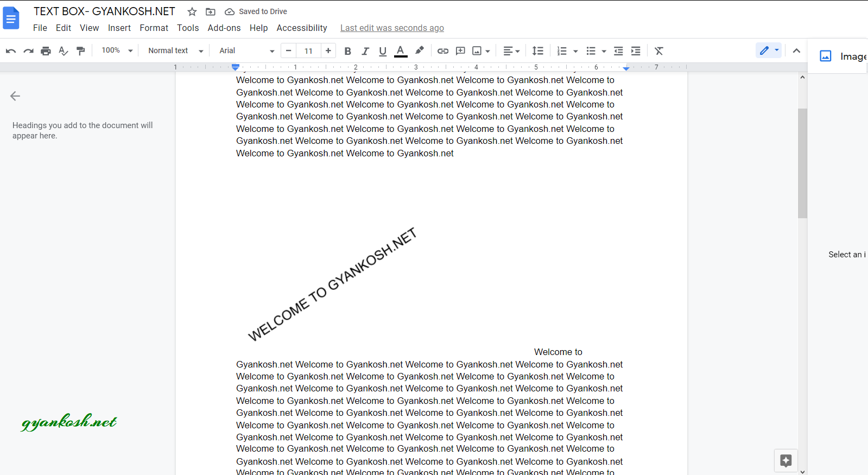Click the Explore button at bottom right
868x475 pixels.
click(785, 461)
